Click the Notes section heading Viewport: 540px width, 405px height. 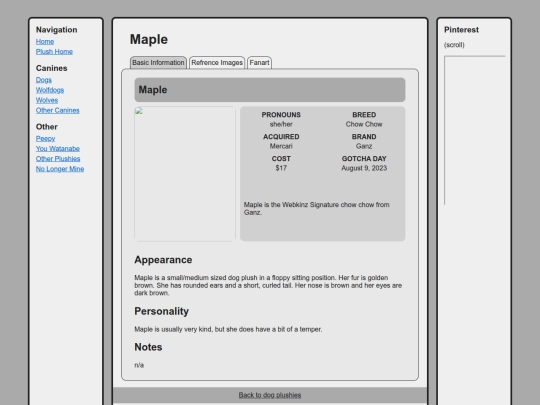coord(148,347)
